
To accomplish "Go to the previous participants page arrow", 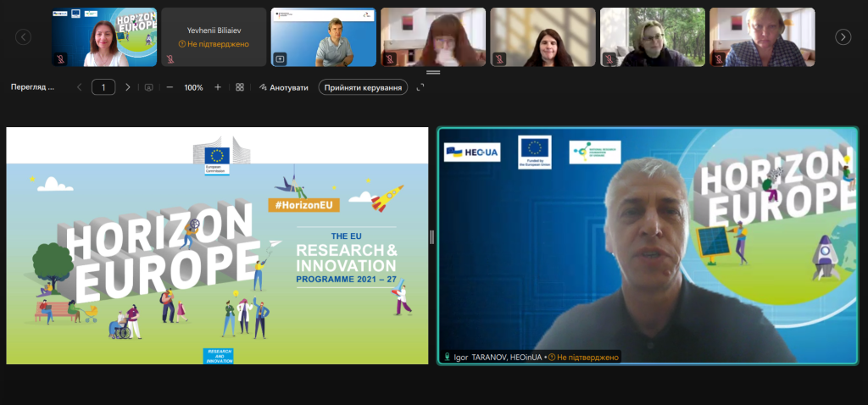I will click(x=23, y=37).
